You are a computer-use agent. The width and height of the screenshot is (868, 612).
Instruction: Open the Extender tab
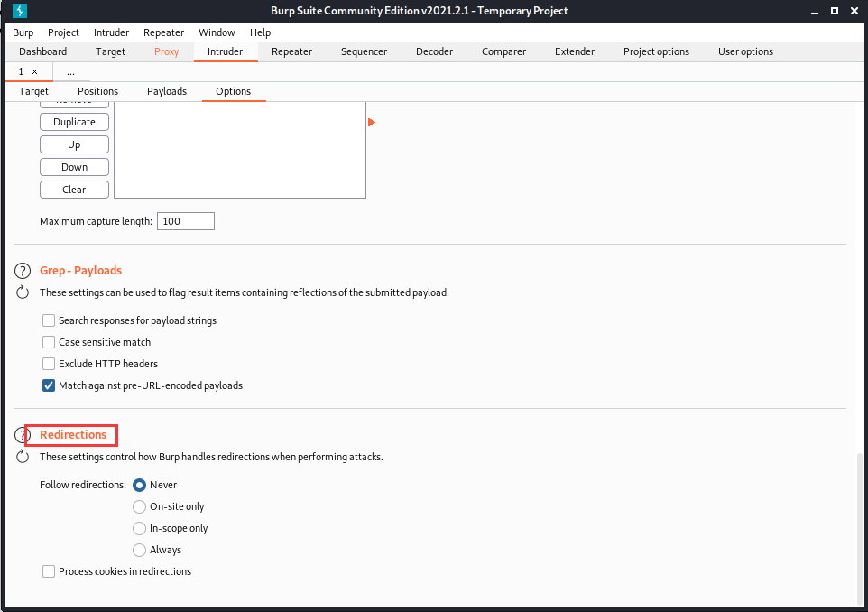tap(575, 51)
